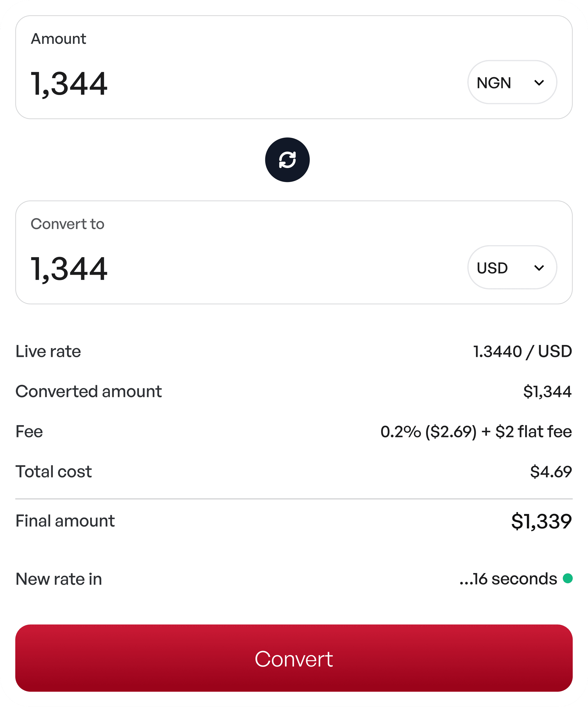
Task: Click the green live rate status dot
Action: [x=567, y=578]
